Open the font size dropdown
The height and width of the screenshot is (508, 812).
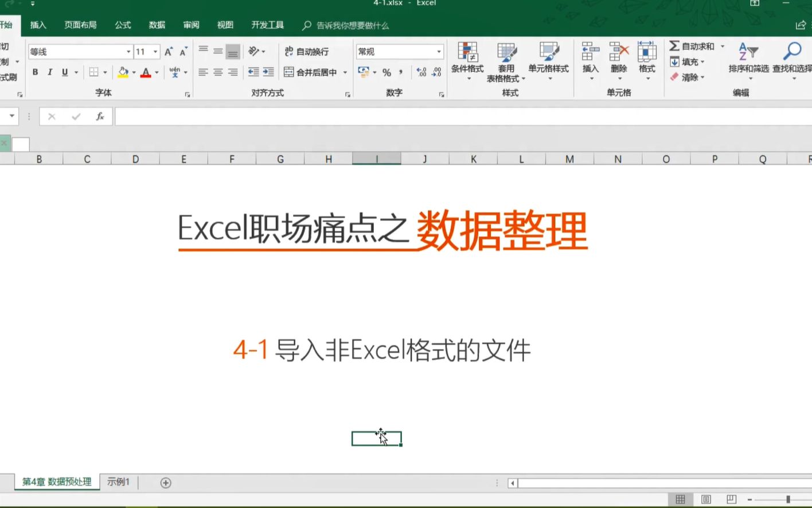[x=155, y=52]
